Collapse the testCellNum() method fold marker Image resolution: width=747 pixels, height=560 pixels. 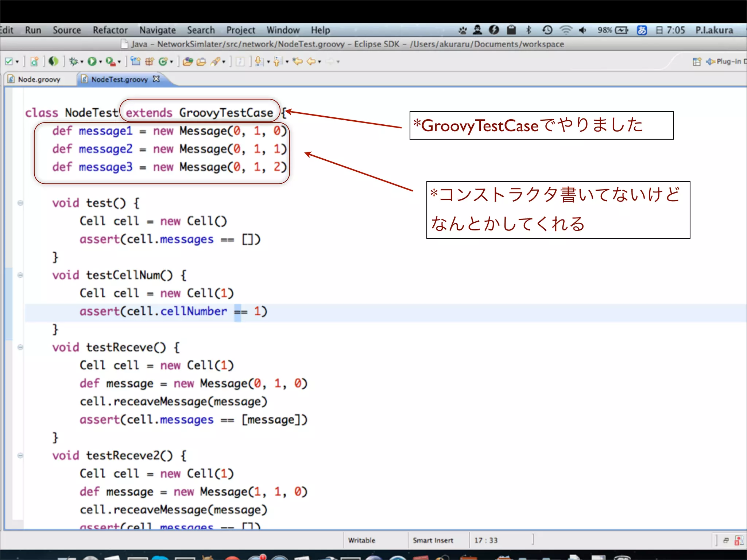point(20,275)
